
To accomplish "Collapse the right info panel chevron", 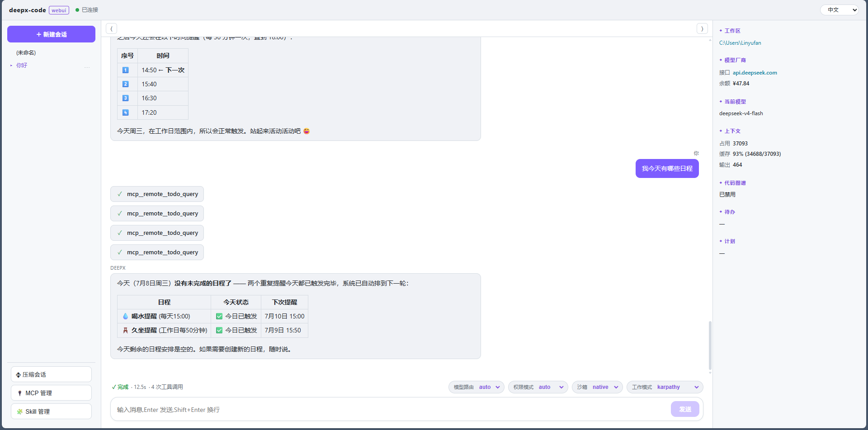I will tap(702, 28).
